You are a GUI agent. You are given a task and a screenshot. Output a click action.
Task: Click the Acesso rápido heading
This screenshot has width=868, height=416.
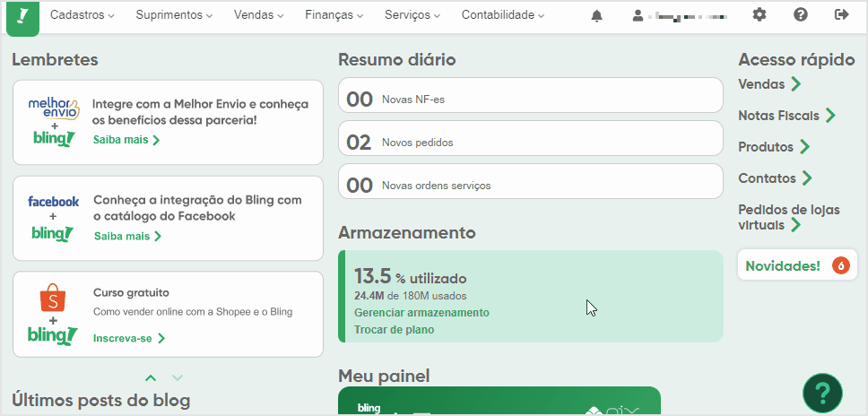pyautogui.click(x=796, y=60)
